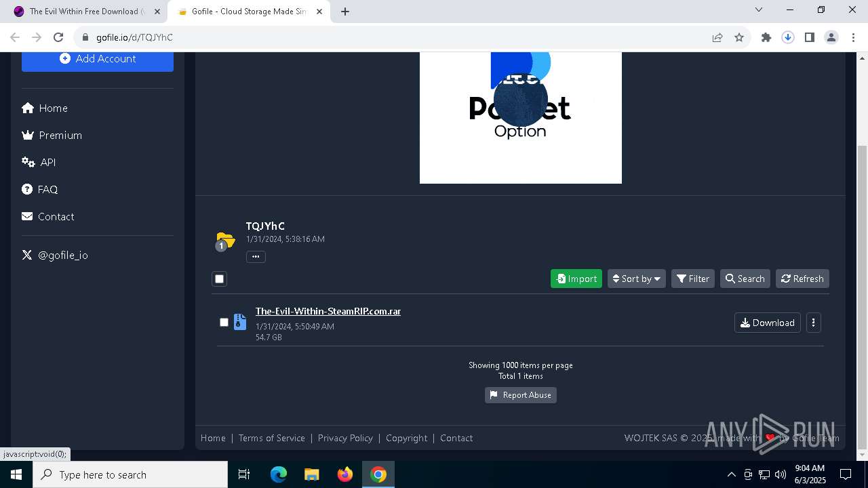
Task: Click the address bar URL
Action: pos(134,37)
